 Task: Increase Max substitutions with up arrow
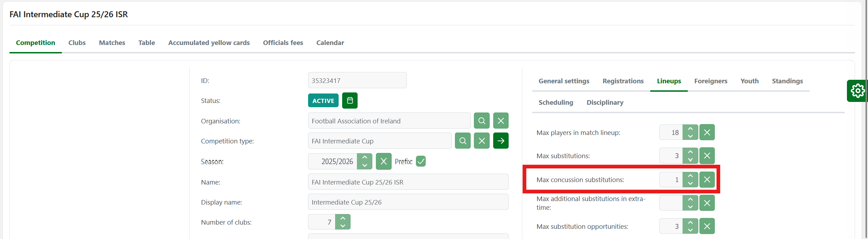pos(690,152)
